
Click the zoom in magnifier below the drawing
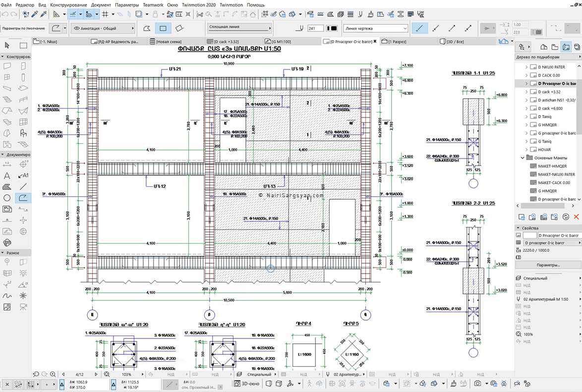point(53,374)
